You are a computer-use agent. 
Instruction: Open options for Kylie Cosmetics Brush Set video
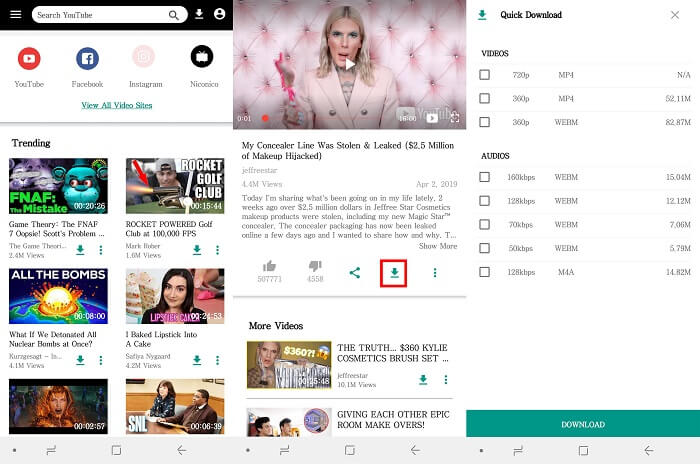click(x=446, y=380)
